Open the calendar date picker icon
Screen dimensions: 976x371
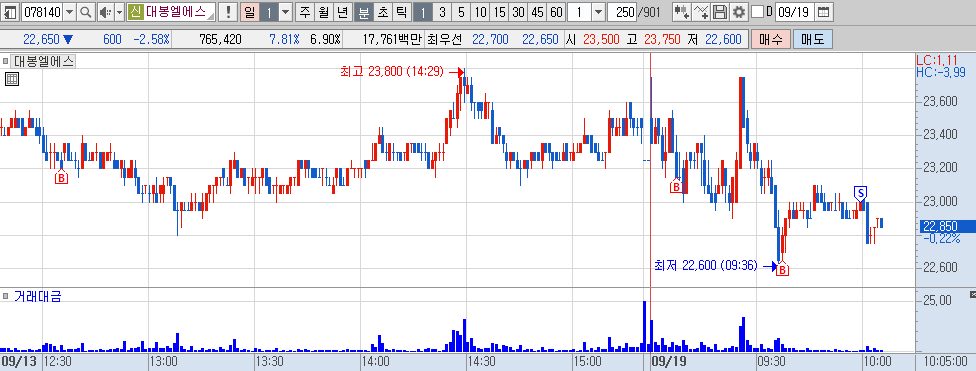click(823, 11)
